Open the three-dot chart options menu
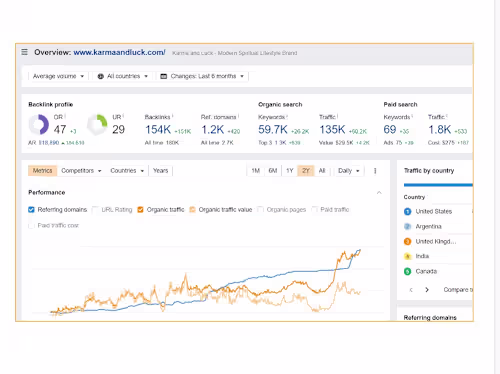500x374 pixels. 375,171
